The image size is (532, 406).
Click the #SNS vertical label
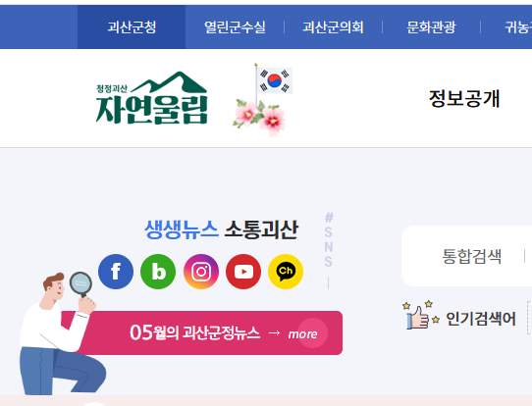click(x=329, y=240)
